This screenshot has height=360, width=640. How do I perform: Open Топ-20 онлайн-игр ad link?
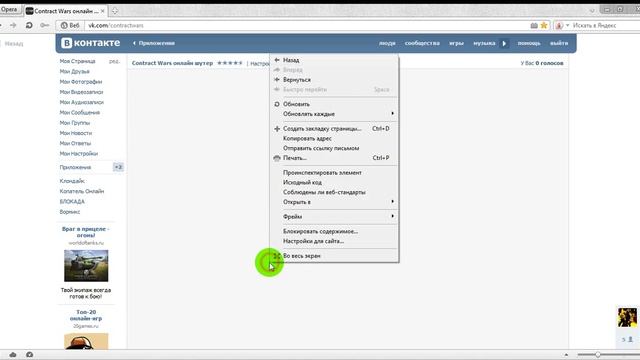pyautogui.click(x=86, y=315)
